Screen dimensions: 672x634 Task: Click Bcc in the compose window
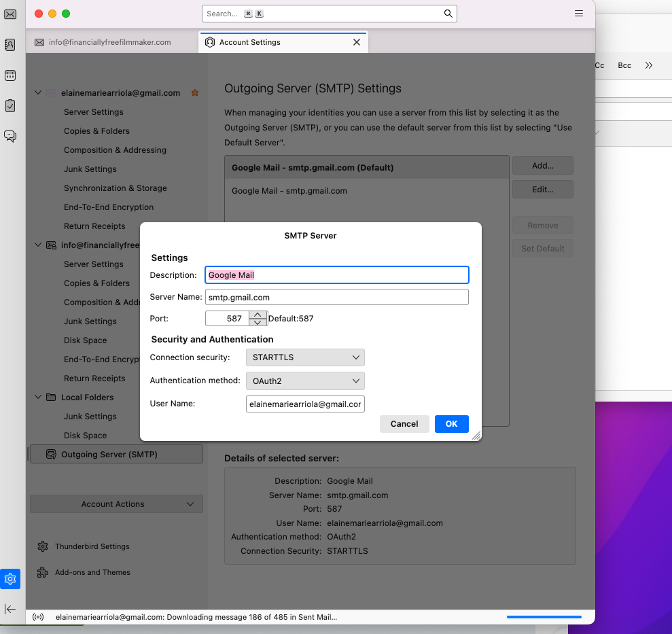click(624, 65)
